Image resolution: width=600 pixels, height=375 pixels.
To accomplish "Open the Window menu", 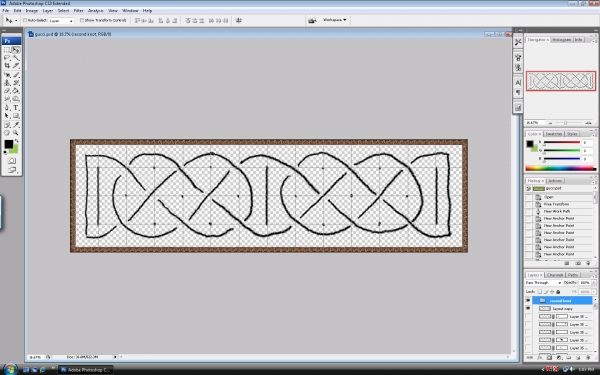I will 130,11.
